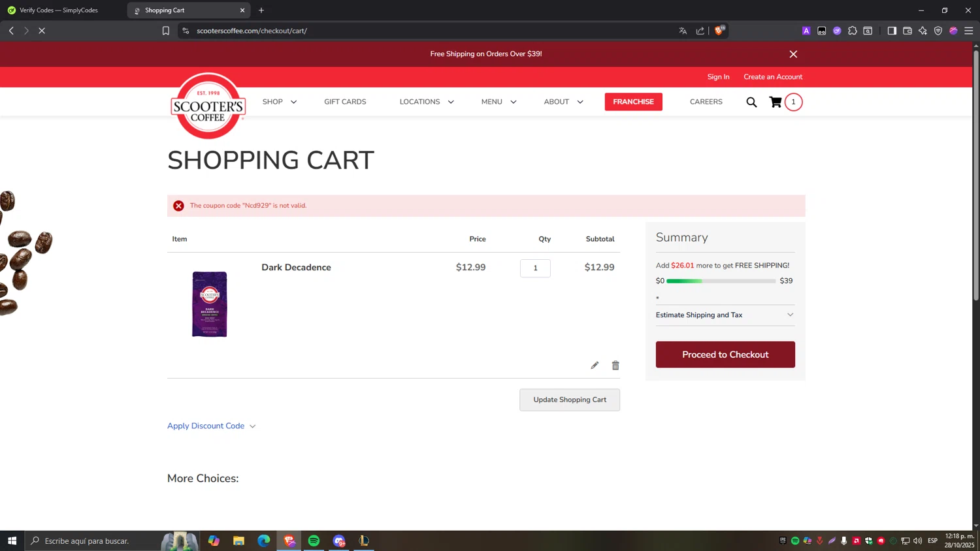This screenshot has width=980, height=551.
Task: Remove Dark Decadence using the trash icon
Action: click(x=615, y=365)
